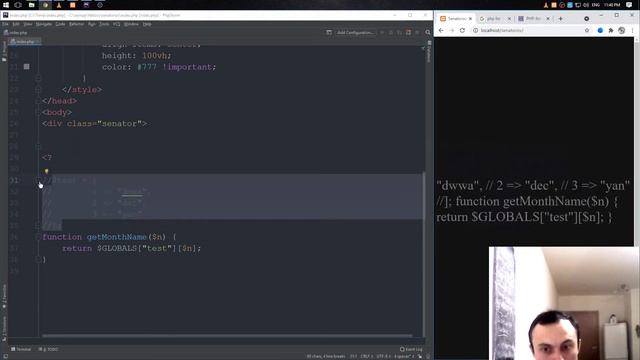Viewport: 640px width, 360px height.
Task: Open the Navigate menu
Action: (x=44, y=24)
